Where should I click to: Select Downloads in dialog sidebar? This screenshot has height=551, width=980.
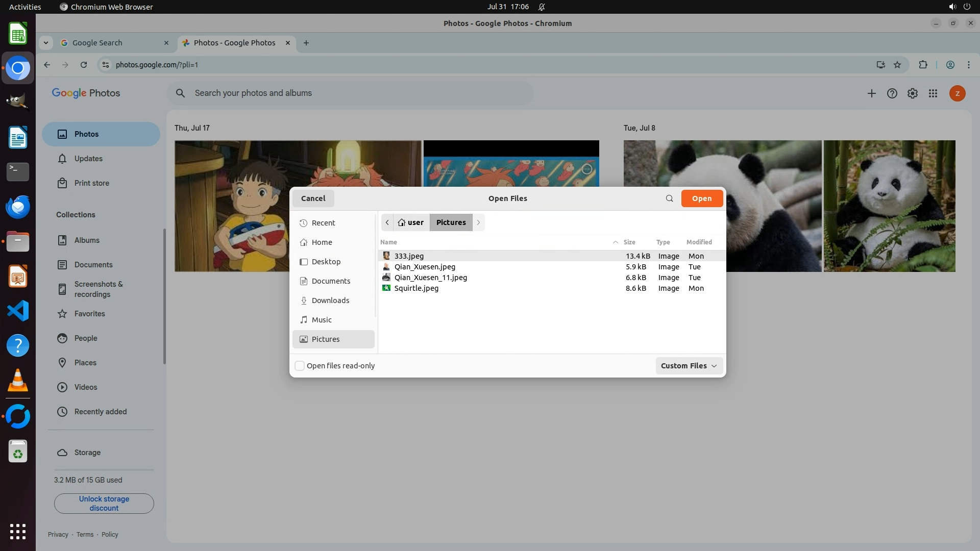point(330,300)
